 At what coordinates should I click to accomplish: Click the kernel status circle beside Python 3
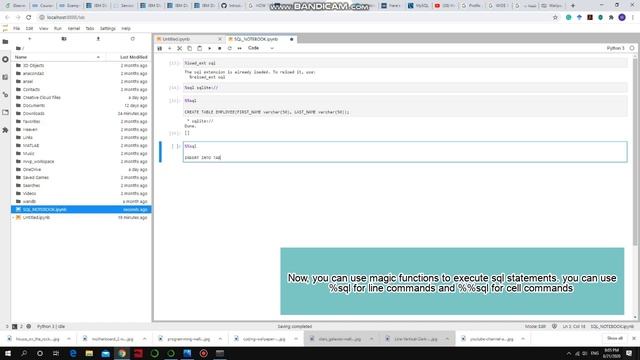632,48
